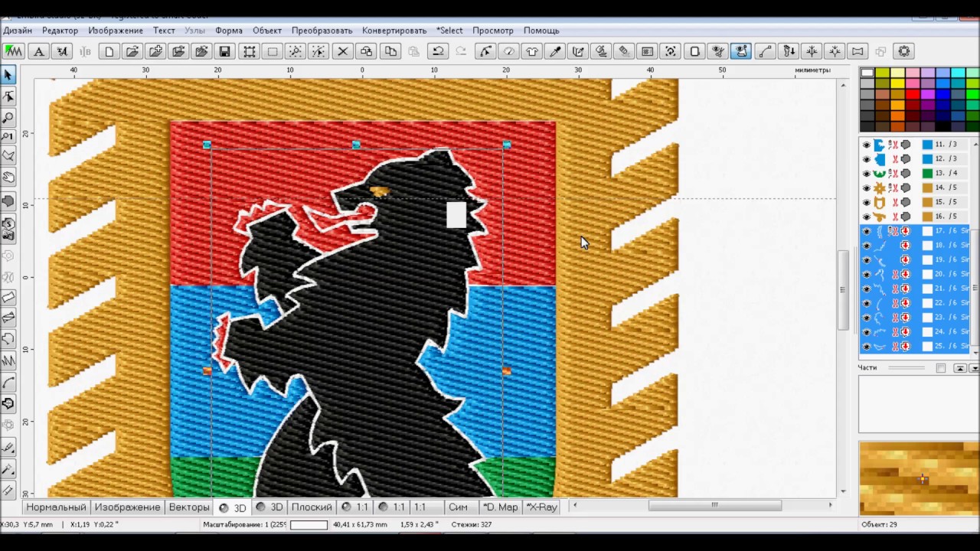The height and width of the screenshot is (551, 980).
Task: Click scissors icon on object row 16
Action: pos(894,217)
